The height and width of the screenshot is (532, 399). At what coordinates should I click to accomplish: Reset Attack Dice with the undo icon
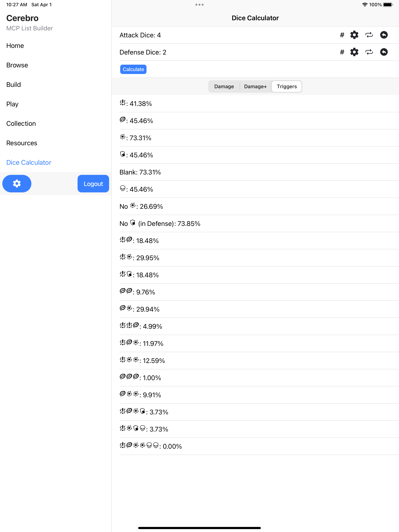click(384, 35)
